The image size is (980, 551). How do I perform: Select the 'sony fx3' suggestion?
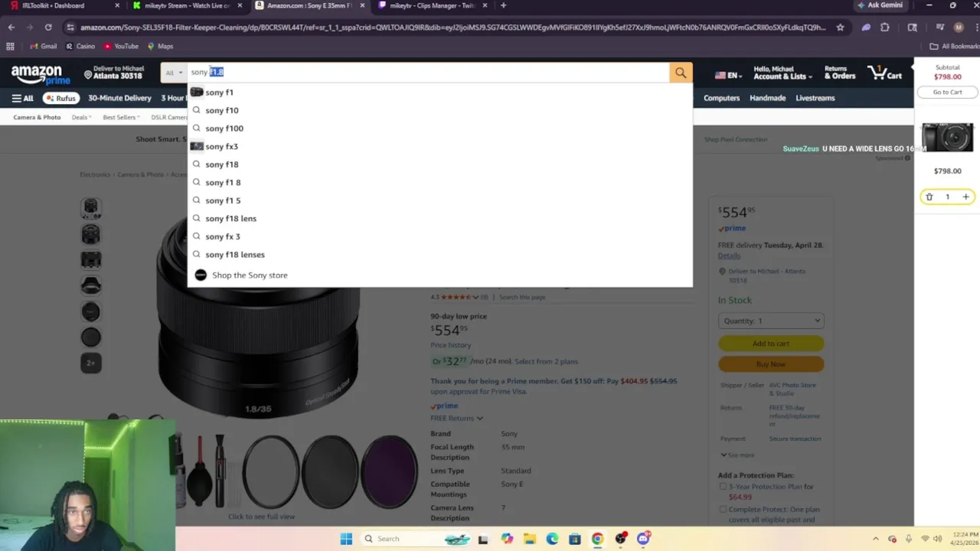click(439, 146)
